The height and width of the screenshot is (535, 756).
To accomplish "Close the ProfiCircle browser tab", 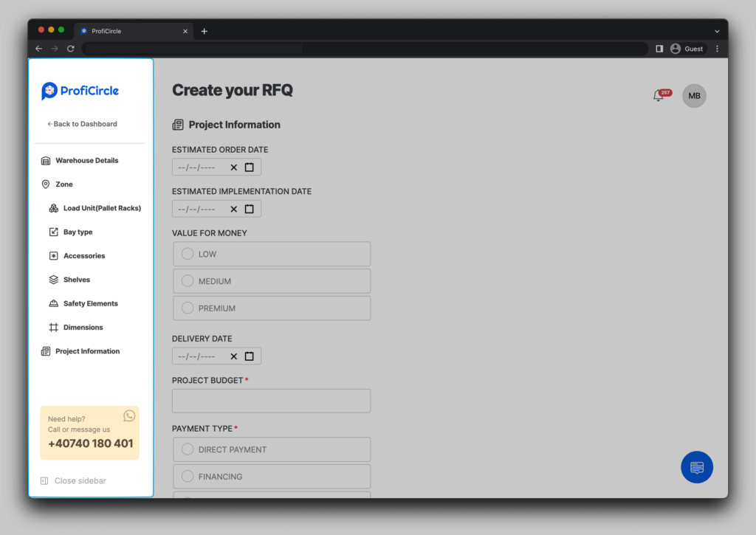I will tap(185, 31).
